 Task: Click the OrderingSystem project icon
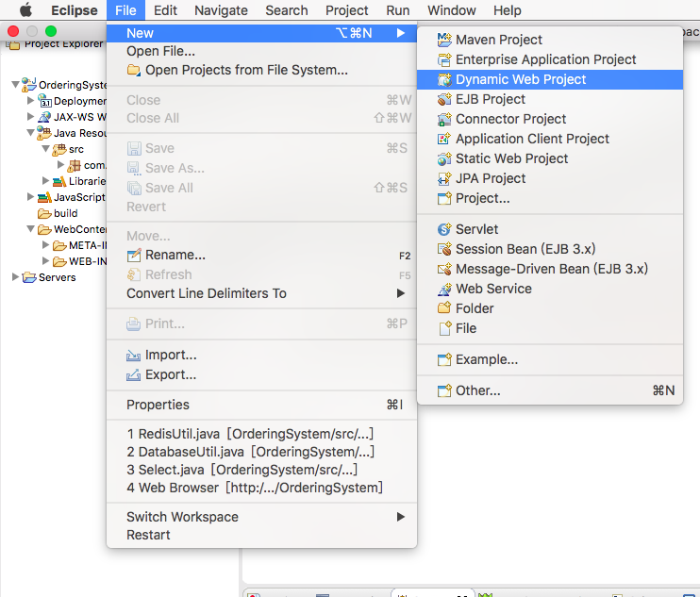(29, 84)
